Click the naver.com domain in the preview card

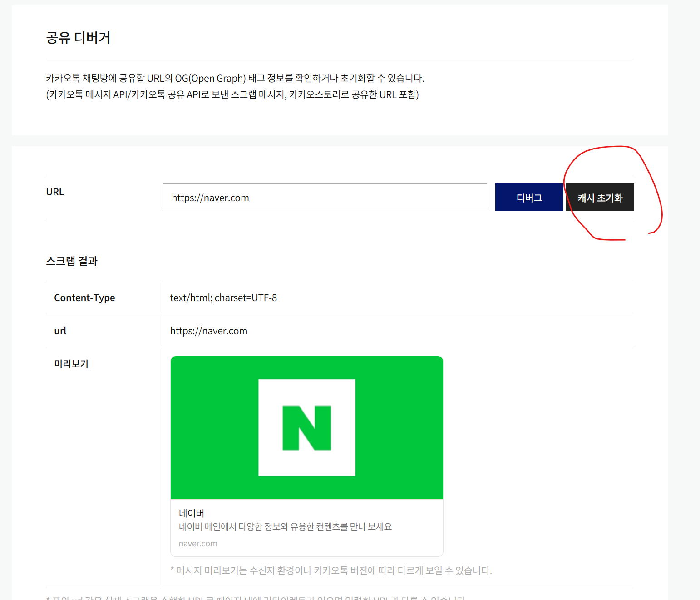click(198, 544)
